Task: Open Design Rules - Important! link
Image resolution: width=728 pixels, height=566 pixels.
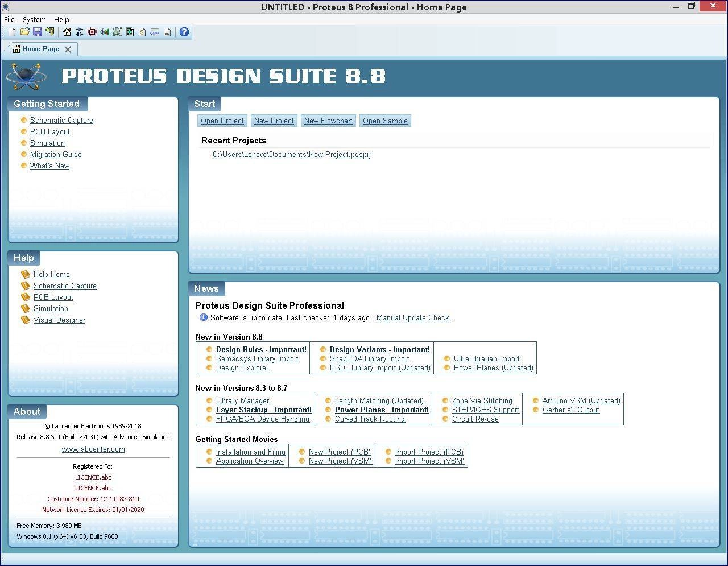Action: [261, 349]
